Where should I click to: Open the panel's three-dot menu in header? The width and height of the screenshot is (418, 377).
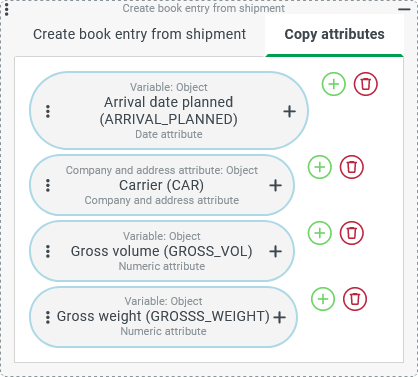[x=7, y=9]
